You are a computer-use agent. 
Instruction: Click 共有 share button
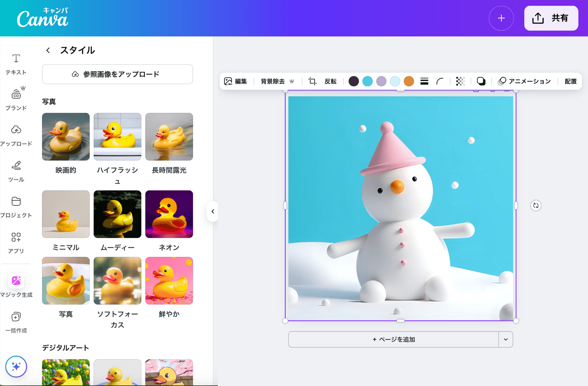click(x=551, y=18)
